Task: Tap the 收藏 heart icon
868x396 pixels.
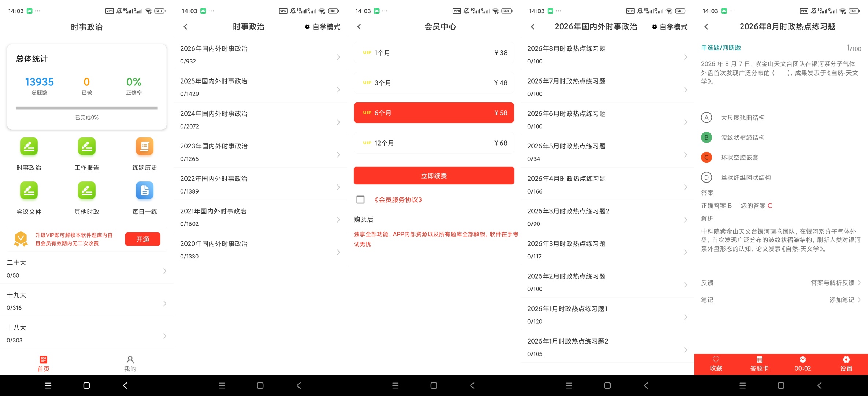Action: pos(716,359)
